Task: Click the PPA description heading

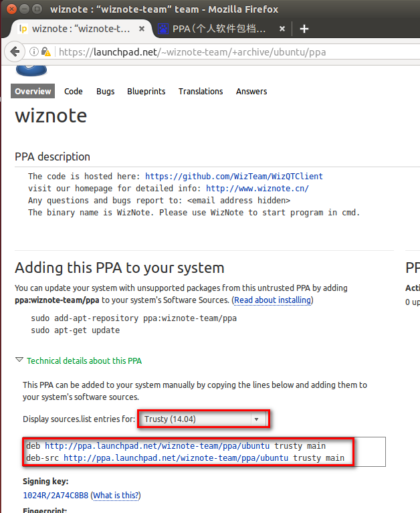Action: [52, 157]
